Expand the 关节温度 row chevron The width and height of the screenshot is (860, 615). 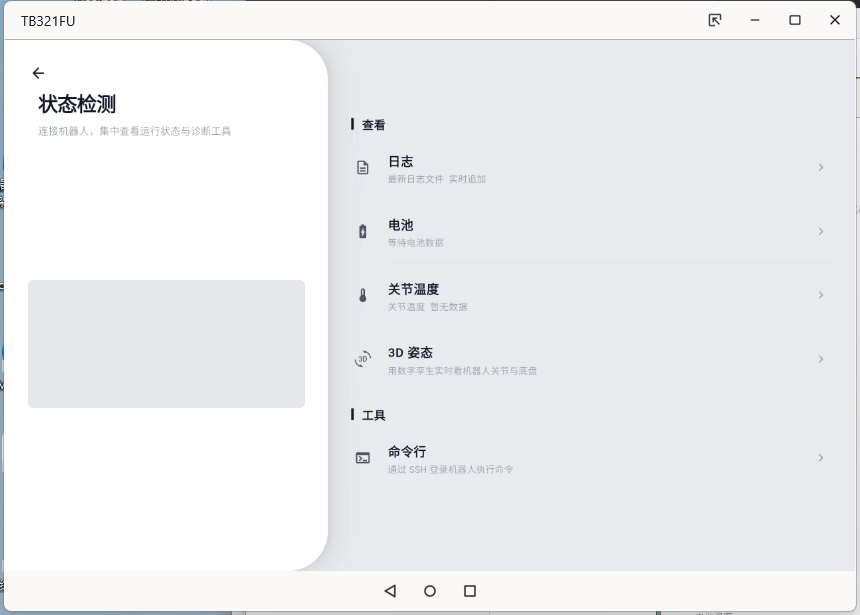click(x=821, y=295)
